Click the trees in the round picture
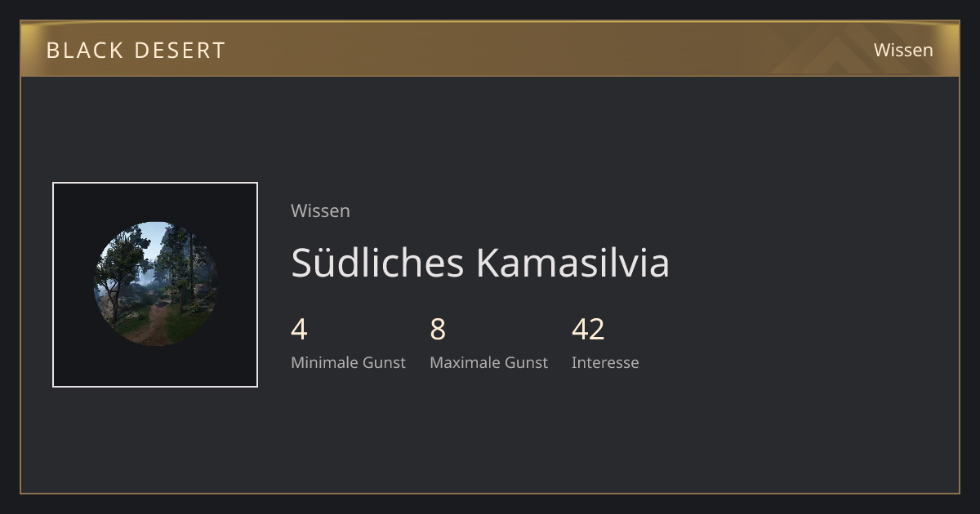Image resolution: width=980 pixels, height=514 pixels. click(122, 261)
